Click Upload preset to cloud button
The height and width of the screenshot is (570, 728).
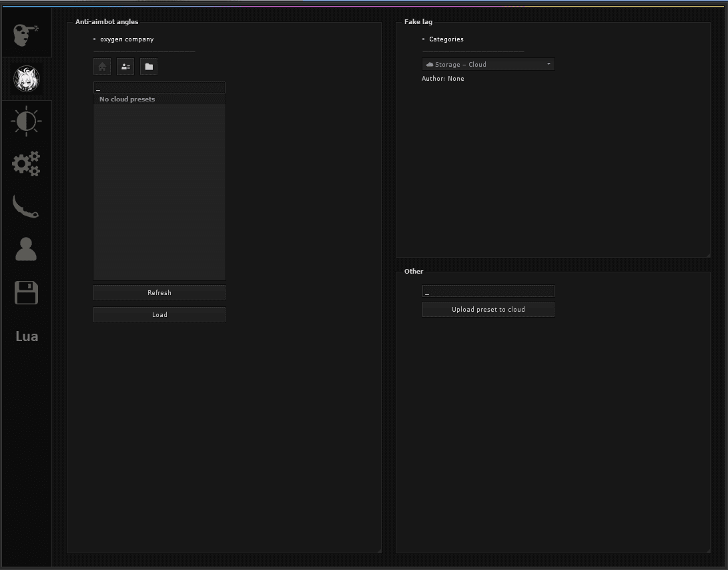tap(488, 310)
